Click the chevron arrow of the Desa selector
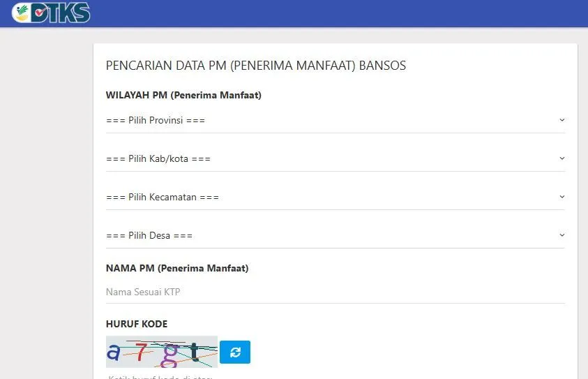Screen dimensions: 588x379 pyautogui.click(x=561, y=235)
